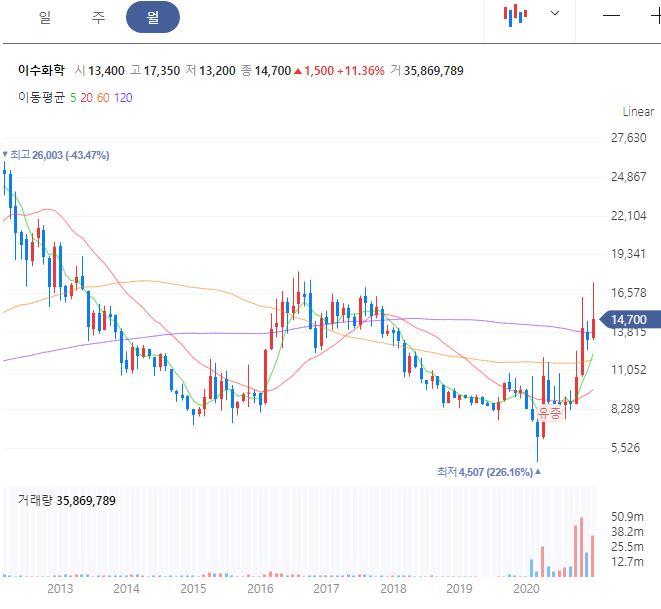Click the 저 13,200 low price value
The image size is (661, 609).
pyautogui.click(x=210, y=70)
